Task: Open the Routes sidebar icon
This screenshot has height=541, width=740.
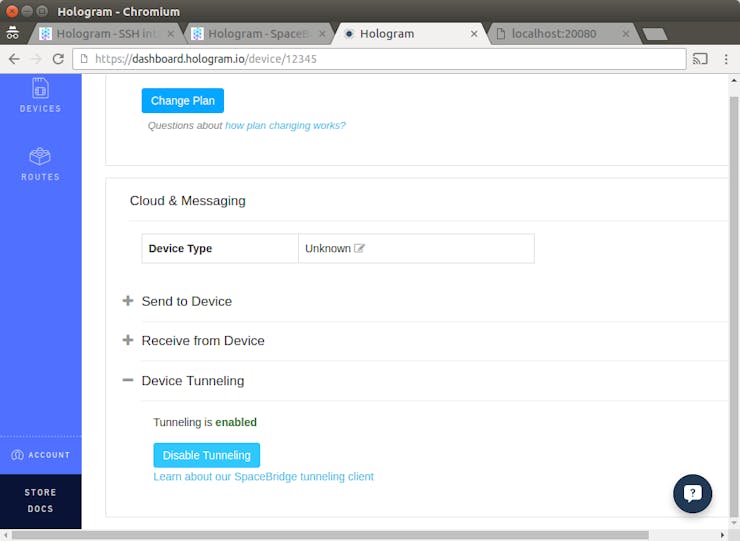Action: tap(40, 163)
